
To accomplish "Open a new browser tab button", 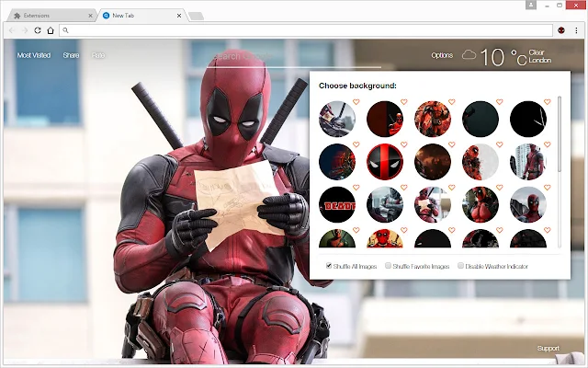I will 196,17.
